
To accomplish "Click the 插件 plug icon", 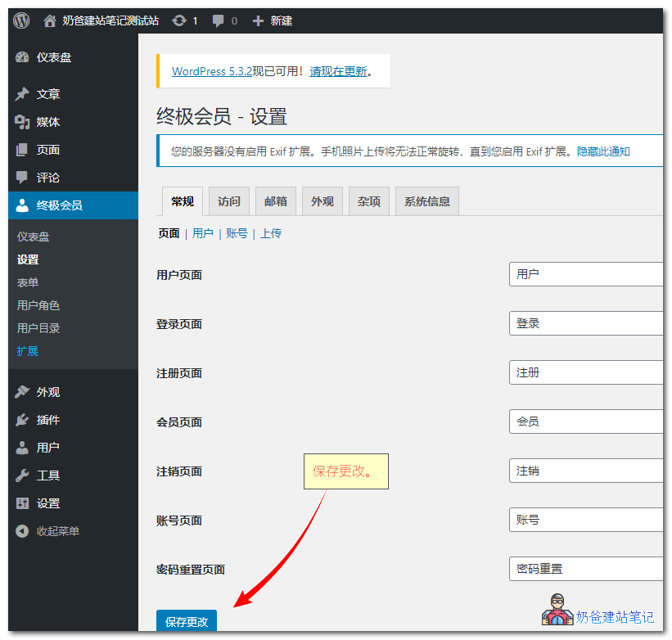I will (22, 420).
